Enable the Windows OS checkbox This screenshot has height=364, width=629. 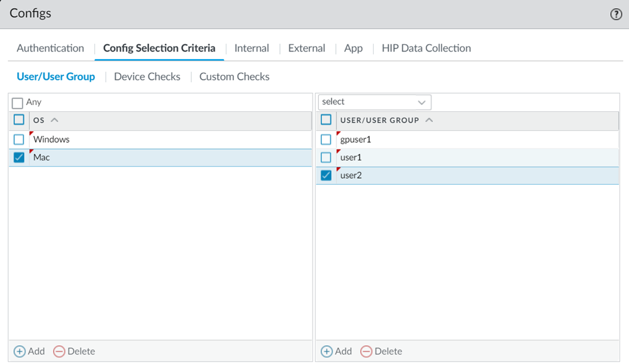[x=19, y=140]
